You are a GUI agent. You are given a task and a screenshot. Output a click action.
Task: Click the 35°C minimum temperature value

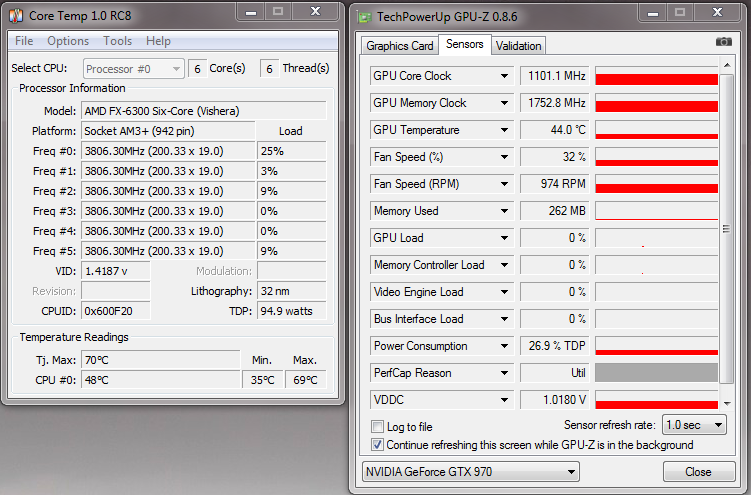click(262, 380)
